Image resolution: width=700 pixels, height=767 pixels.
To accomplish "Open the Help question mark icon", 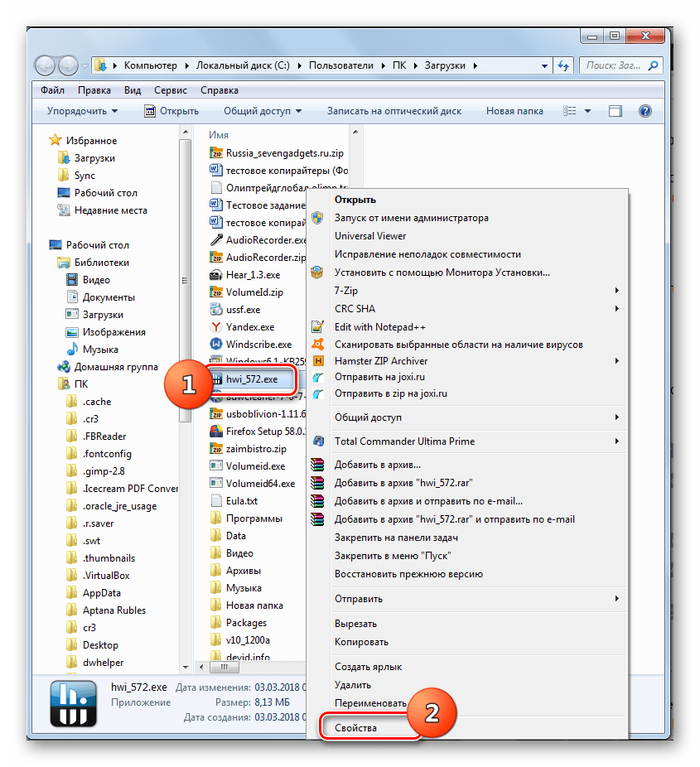I will click(x=644, y=111).
